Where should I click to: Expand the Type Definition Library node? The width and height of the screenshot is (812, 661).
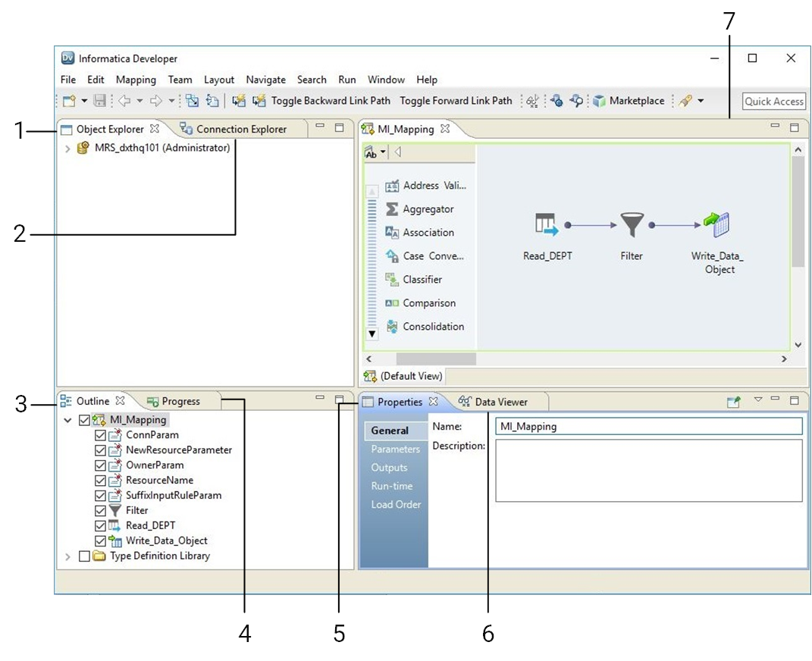(68, 556)
